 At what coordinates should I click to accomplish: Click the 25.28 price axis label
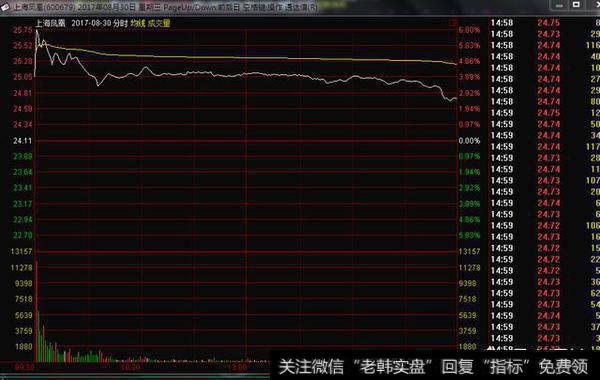coord(23,61)
